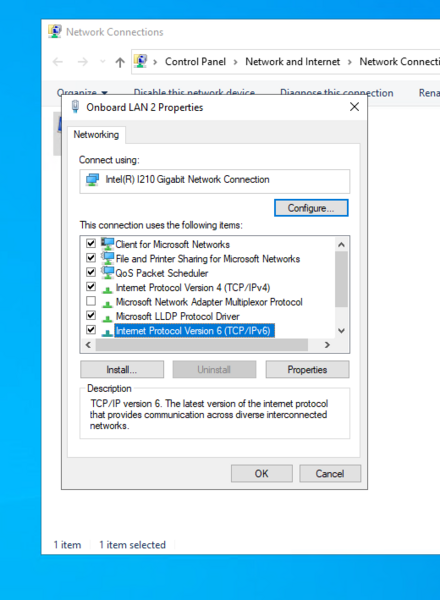440x600 pixels.
Task: Select the Networking tab
Action: pyautogui.click(x=96, y=135)
